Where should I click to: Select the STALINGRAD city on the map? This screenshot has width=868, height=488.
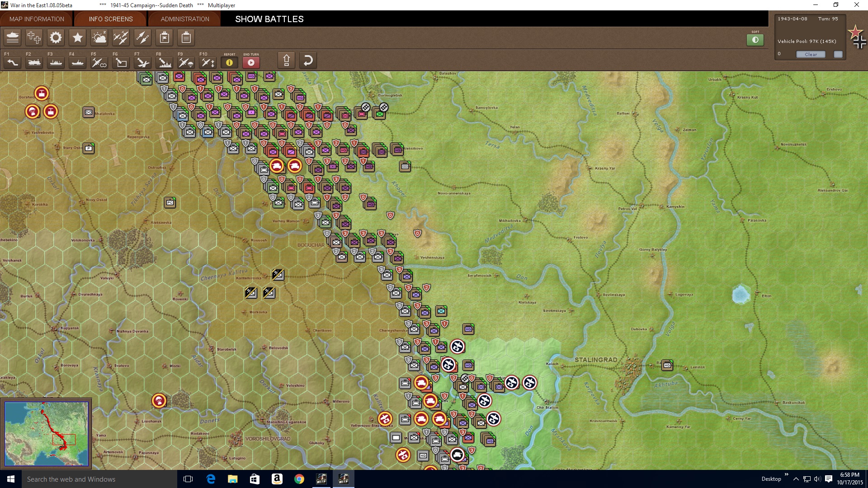point(596,360)
